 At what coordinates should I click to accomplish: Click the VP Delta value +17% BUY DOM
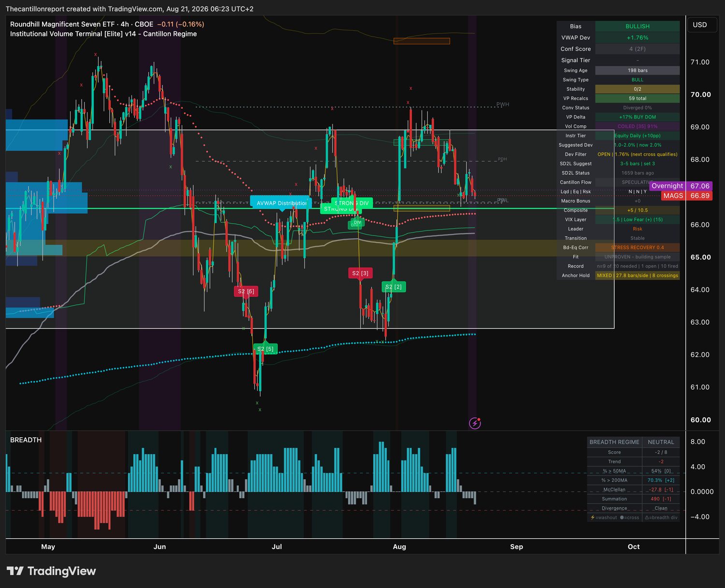(638, 117)
